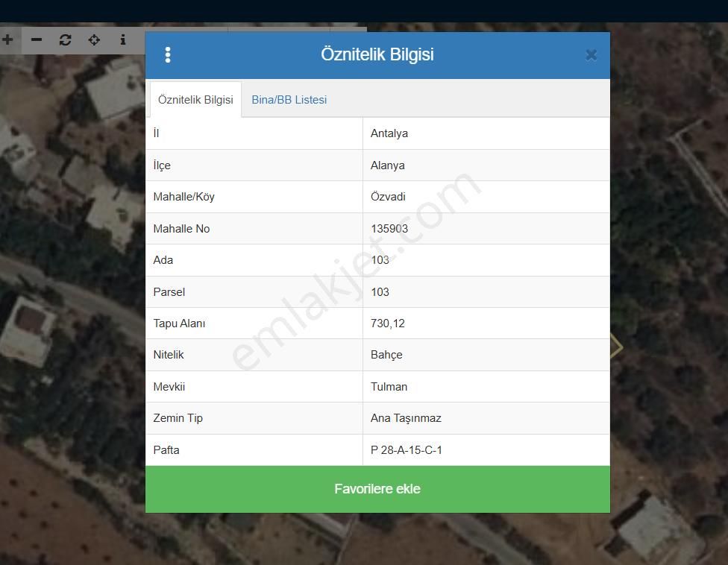
Task: Zoom out the map with minus icon
Action: 37,40
